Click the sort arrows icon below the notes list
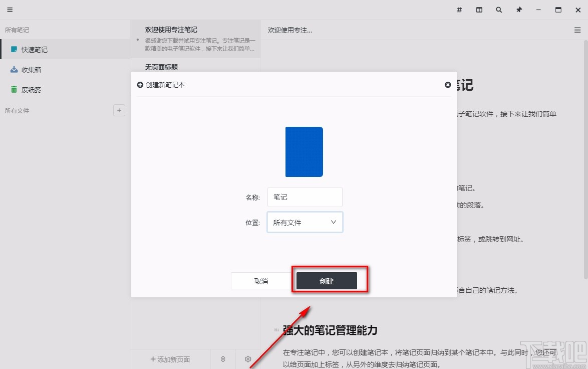The height and width of the screenshot is (369, 588). click(x=223, y=359)
